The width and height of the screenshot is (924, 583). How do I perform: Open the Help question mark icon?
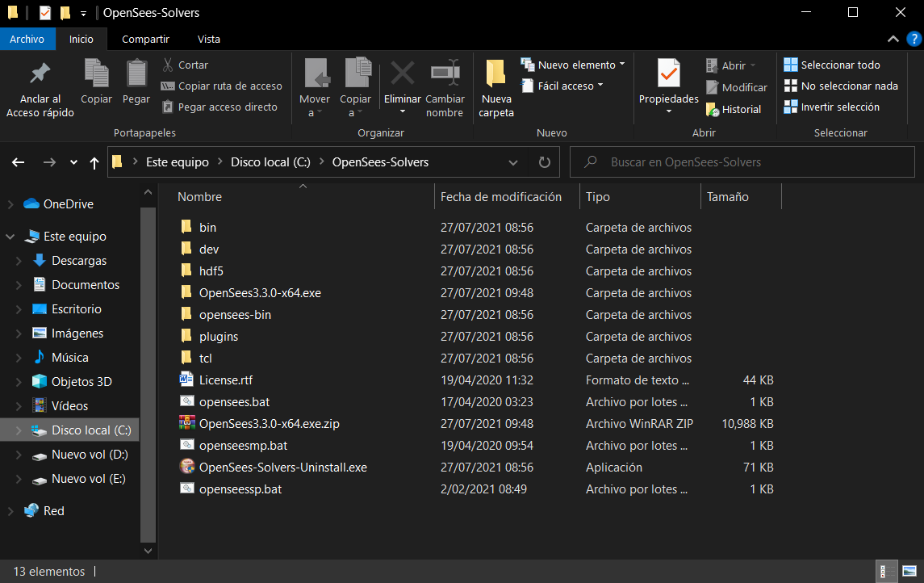(914, 40)
